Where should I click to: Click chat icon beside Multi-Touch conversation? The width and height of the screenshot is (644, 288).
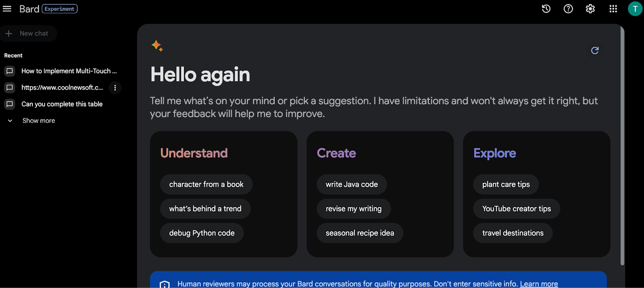tap(10, 71)
